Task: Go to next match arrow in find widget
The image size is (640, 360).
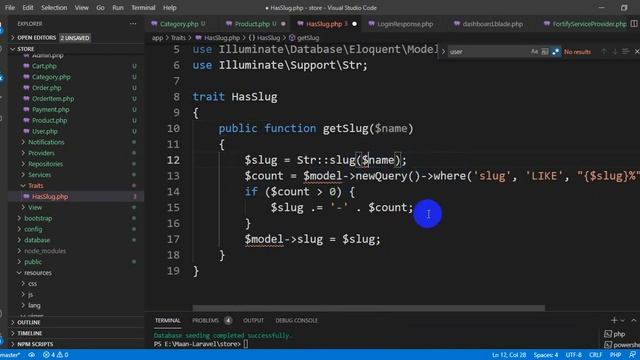Action: point(615,52)
